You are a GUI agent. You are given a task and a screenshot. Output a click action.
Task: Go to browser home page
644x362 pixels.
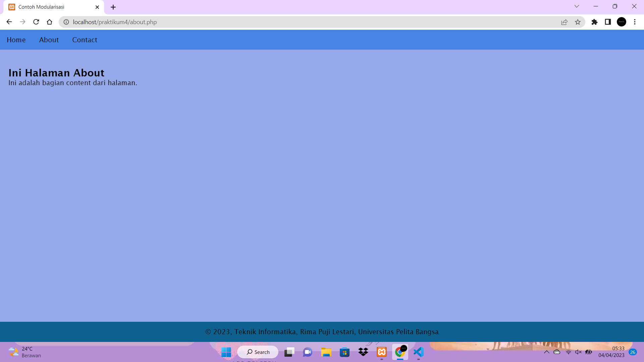[50, 22]
